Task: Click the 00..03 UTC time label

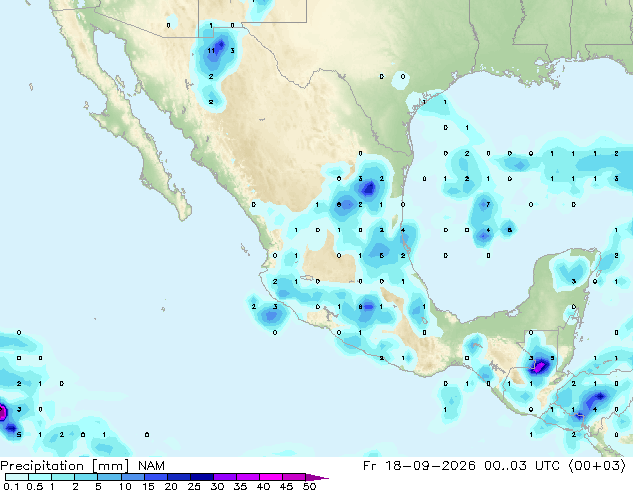Action: click(522, 466)
